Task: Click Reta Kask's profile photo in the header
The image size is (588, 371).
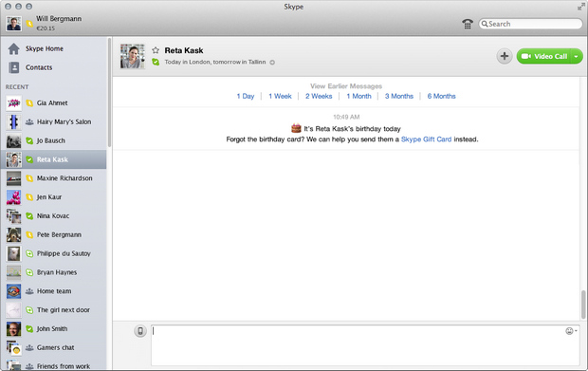Action: (x=133, y=56)
